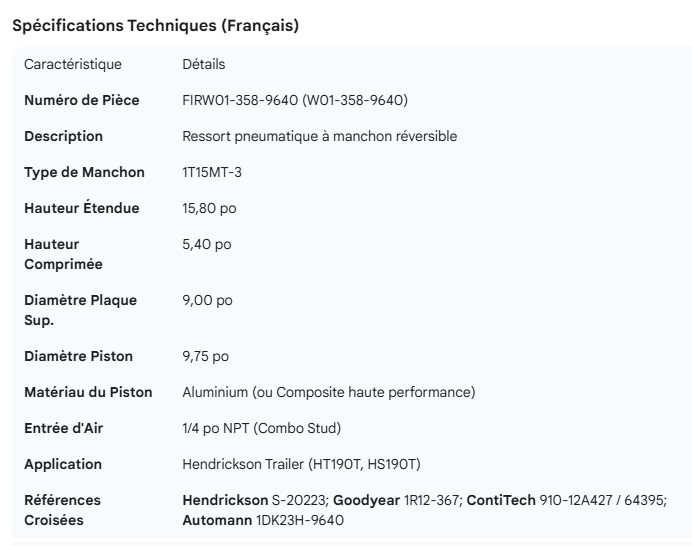The height and width of the screenshot is (546, 692).
Task: Click the 'Spécifications Techniques (Français)' heading
Action: (x=155, y=26)
